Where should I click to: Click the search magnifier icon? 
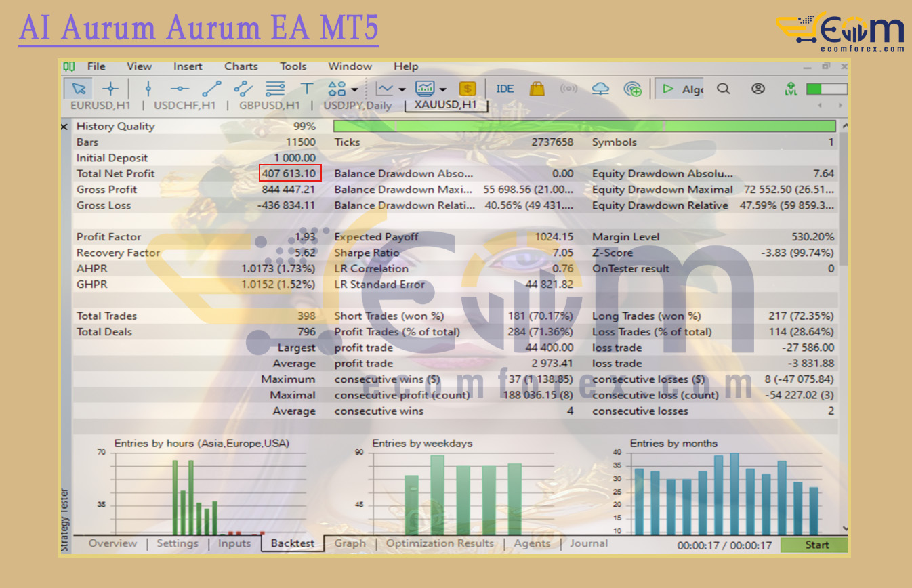(724, 89)
